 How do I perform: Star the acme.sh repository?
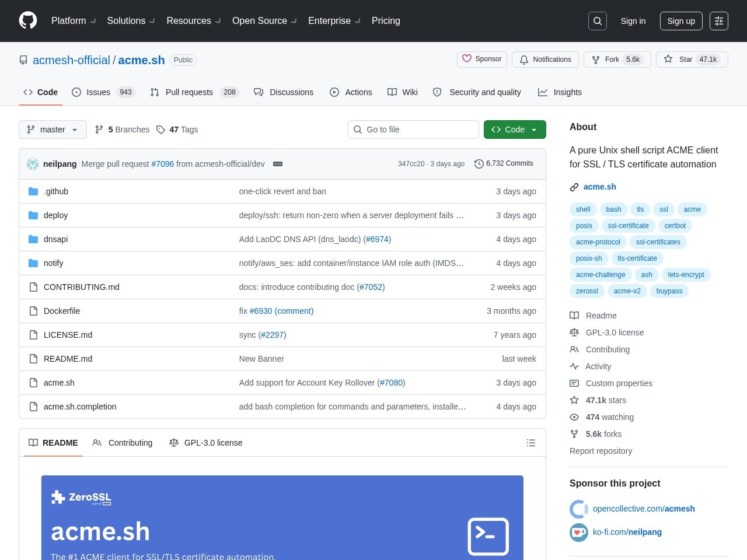coord(692,60)
